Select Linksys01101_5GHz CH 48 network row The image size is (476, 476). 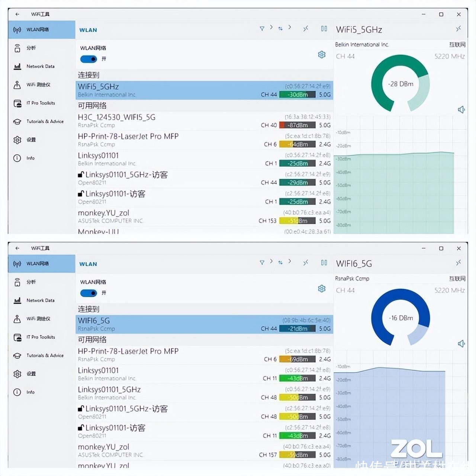tap(204, 393)
